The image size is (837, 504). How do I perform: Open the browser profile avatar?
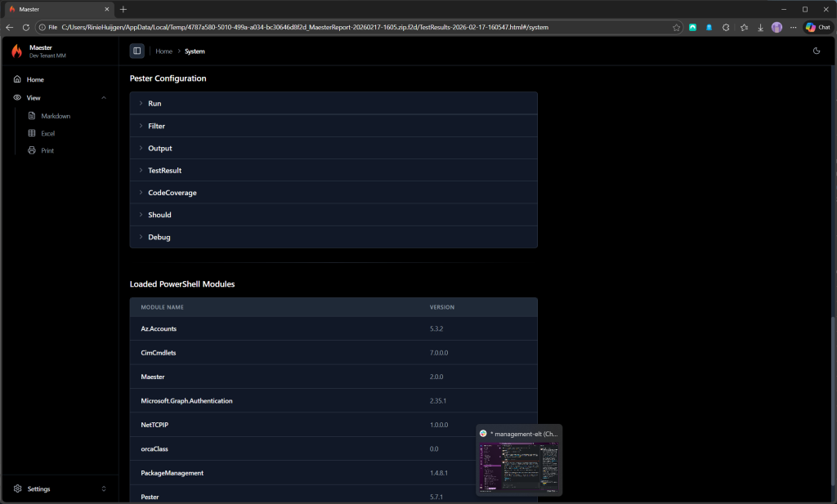[777, 27]
